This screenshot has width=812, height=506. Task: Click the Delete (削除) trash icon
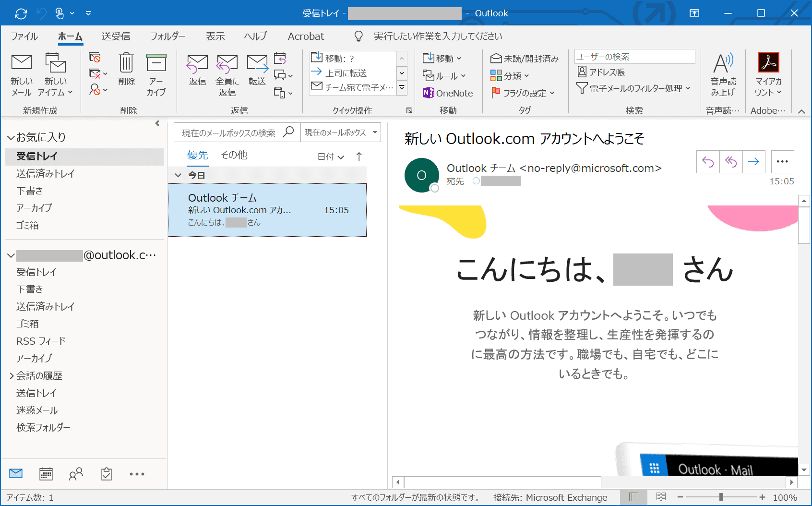click(126, 63)
